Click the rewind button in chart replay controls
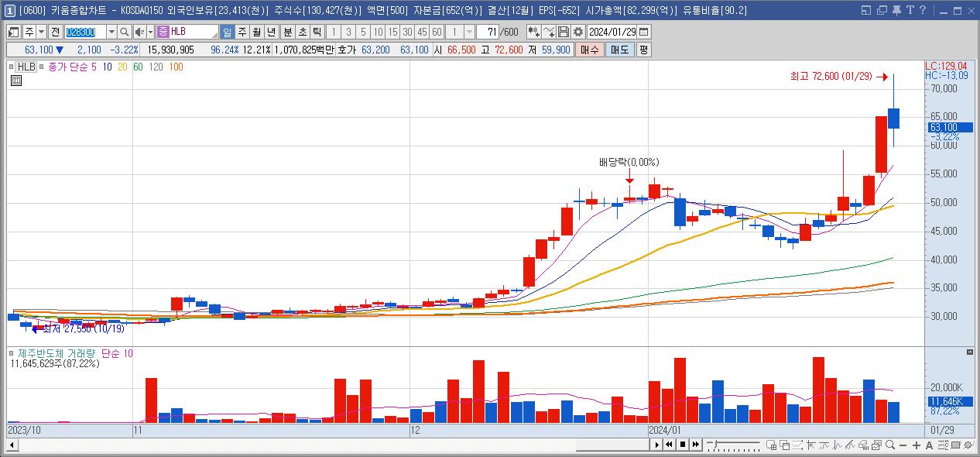 [669, 445]
